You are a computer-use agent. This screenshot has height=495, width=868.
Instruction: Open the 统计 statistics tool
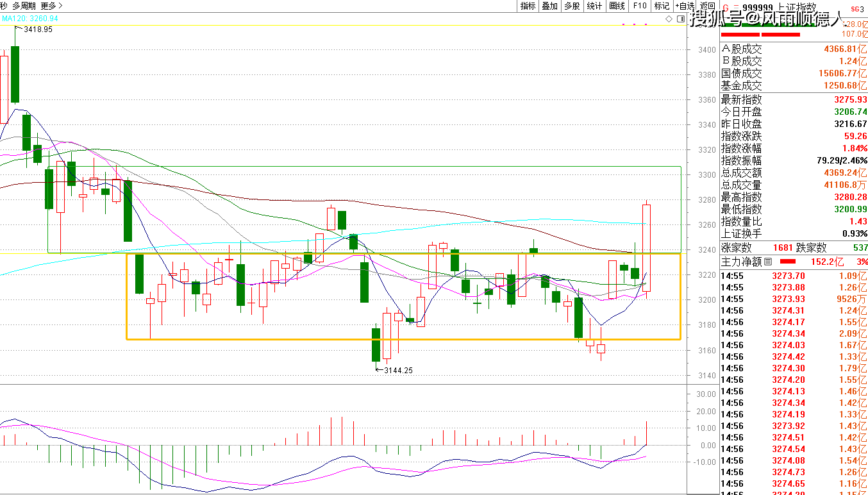tap(594, 6)
